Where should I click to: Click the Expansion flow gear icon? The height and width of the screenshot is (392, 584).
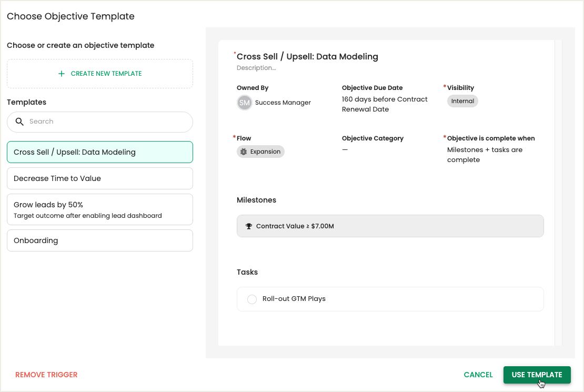[244, 152]
